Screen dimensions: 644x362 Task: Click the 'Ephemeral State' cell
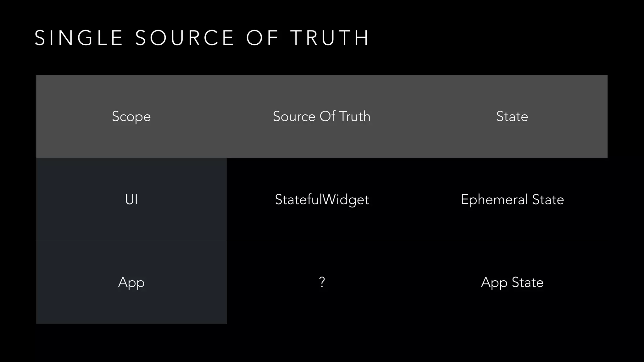512,200
